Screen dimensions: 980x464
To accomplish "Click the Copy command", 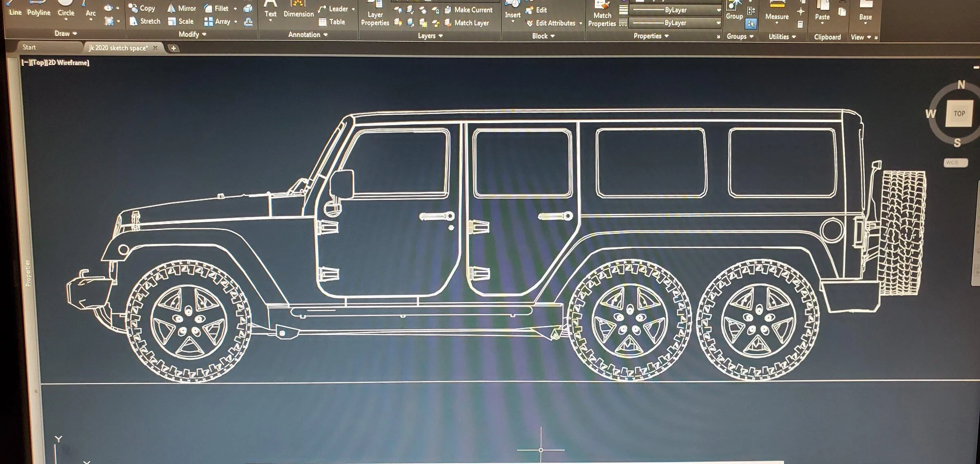I will 142,8.
